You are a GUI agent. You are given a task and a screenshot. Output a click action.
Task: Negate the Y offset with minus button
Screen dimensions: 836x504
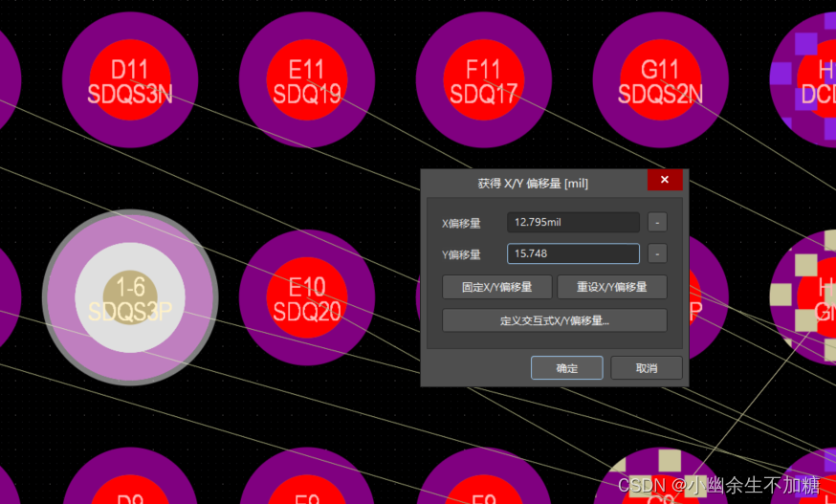657,253
